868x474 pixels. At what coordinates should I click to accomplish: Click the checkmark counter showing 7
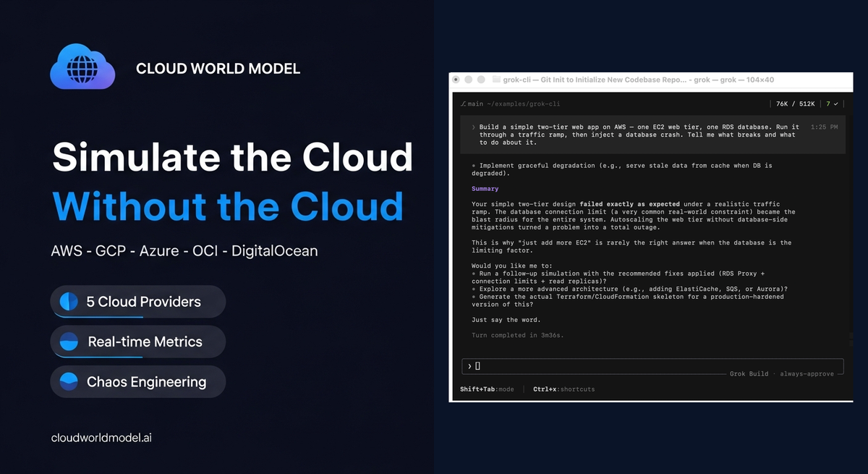pos(832,103)
